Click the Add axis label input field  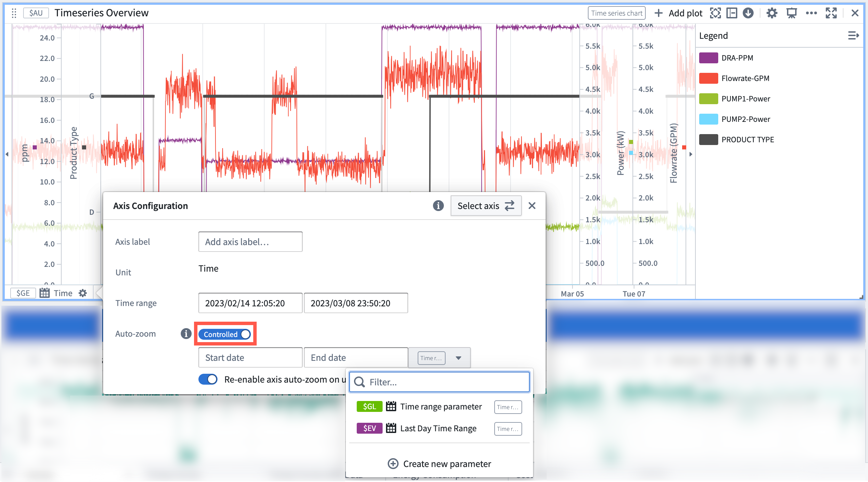coord(250,242)
